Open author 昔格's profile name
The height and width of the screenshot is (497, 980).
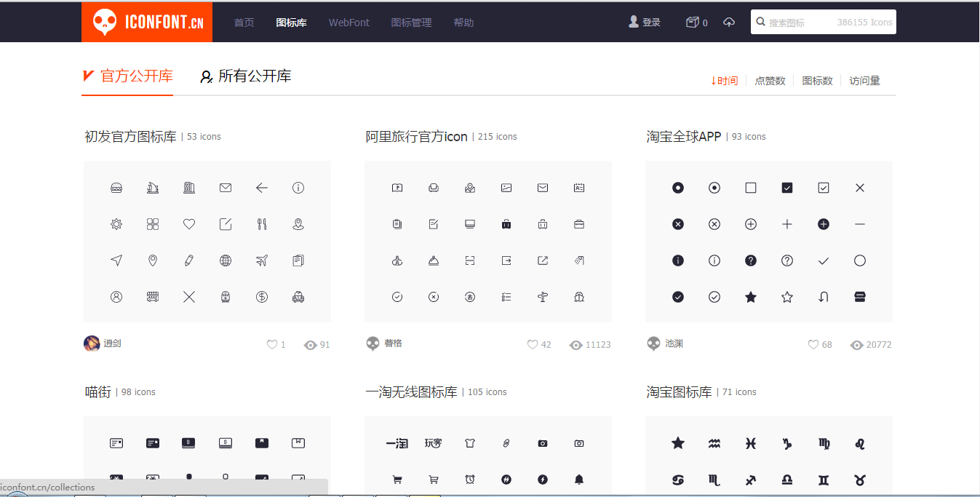click(394, 343)
